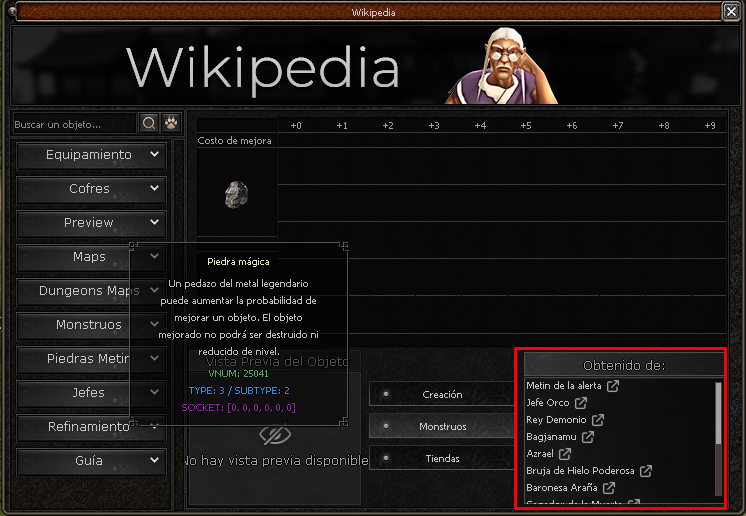The height and width of the screenshot is (516, 746).
Task: Click the TYPE: 3 / SUBTYPE: 2 text
Action: click(x=239, y=391)
